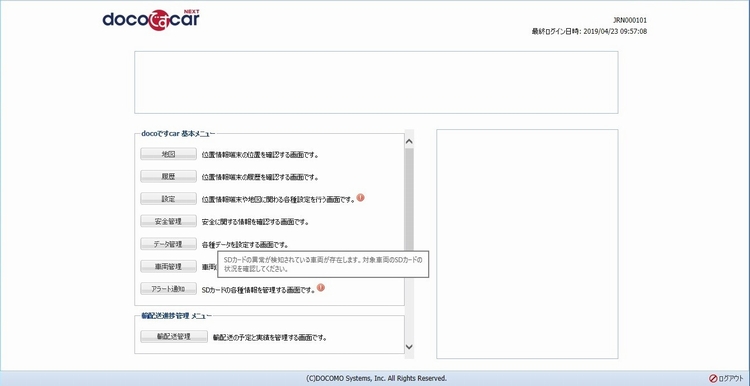
Task: Click the empty notice panel at top
Action: [376, 82]
